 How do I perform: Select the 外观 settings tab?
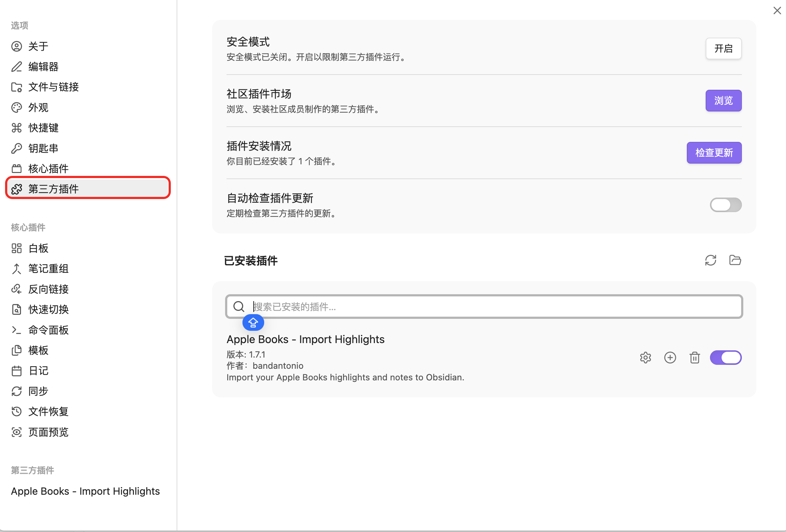[88, 107]
